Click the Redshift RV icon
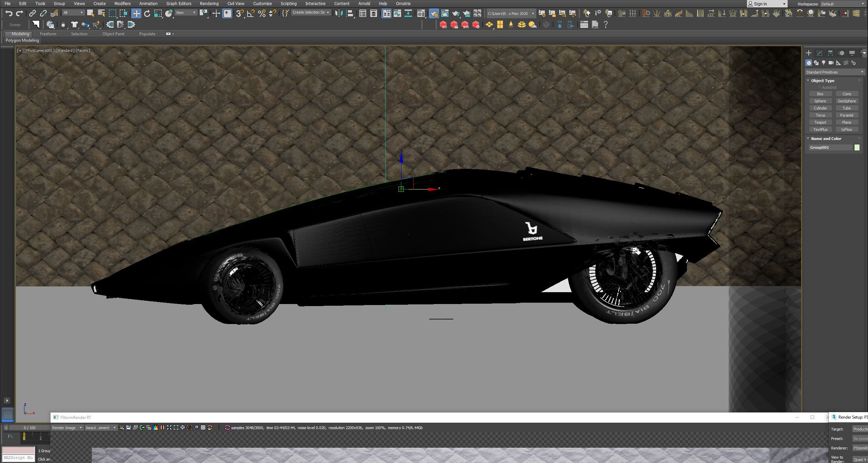868x463 pixels. [443, 25]
